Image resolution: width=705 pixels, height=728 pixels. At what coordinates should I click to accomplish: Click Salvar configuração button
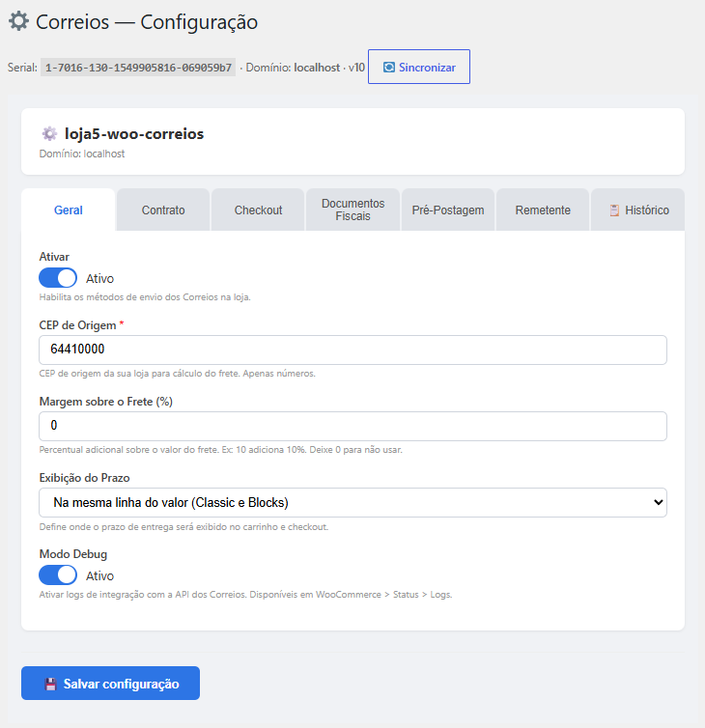(x=110, y=684)
